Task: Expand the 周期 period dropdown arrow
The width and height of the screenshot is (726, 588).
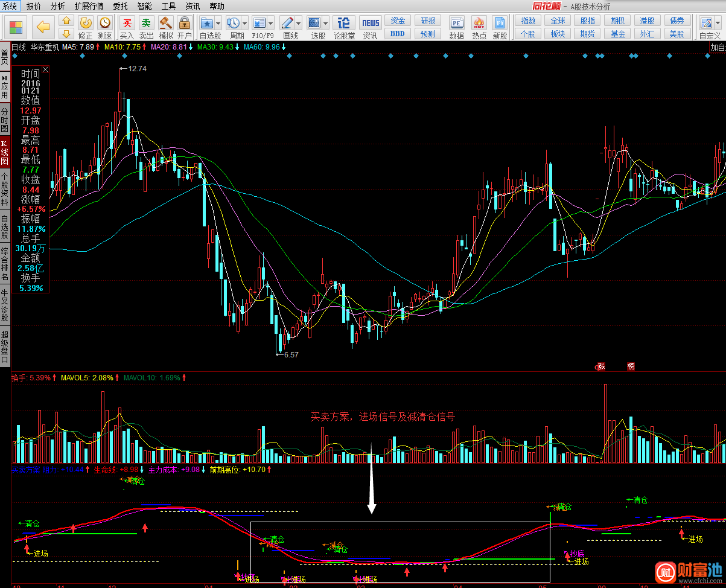Action: 244,24
